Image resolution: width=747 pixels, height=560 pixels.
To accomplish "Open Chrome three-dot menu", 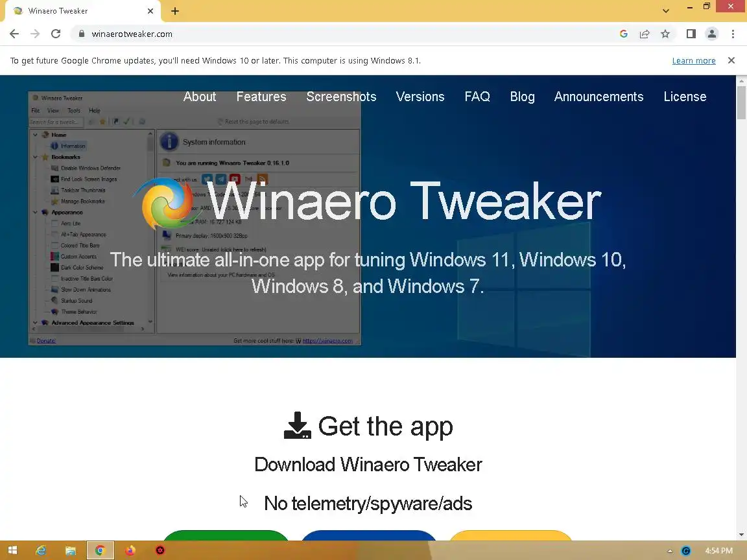I will coord(733,34).
